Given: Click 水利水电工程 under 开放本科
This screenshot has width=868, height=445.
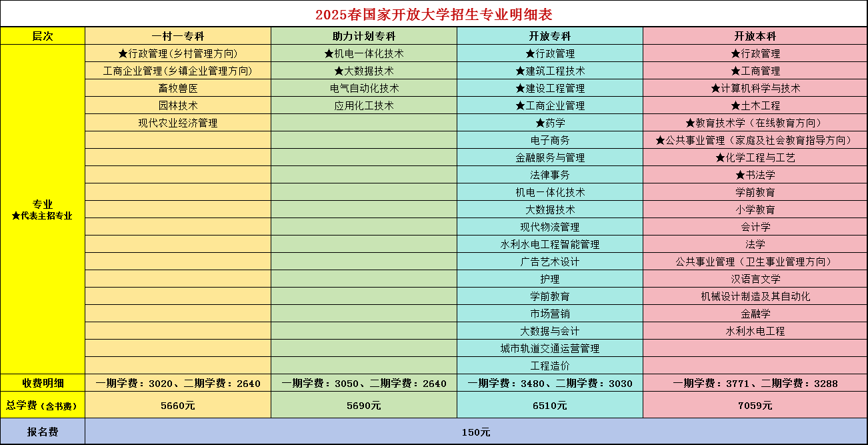Looking at the screenshot, I should point(755,331).
